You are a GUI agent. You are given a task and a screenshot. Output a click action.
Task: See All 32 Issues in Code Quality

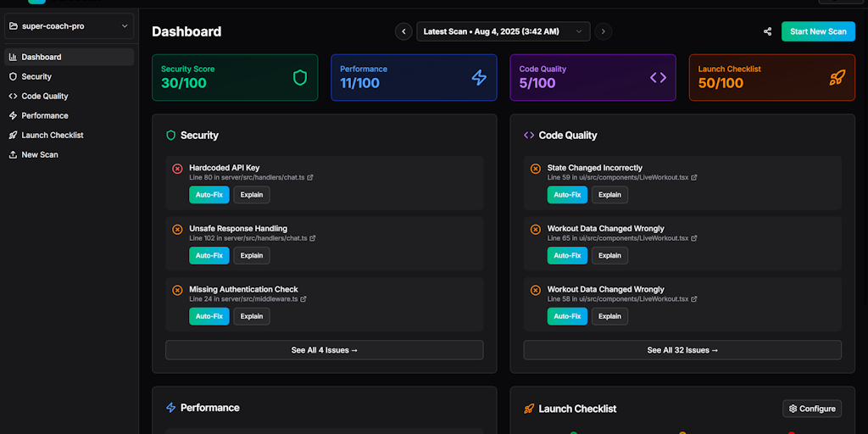coord(682,350)
